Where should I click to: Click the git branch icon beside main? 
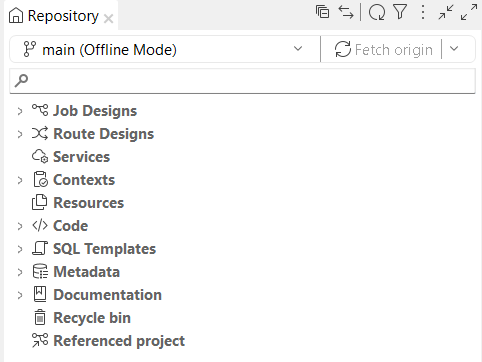coord(29,49)
